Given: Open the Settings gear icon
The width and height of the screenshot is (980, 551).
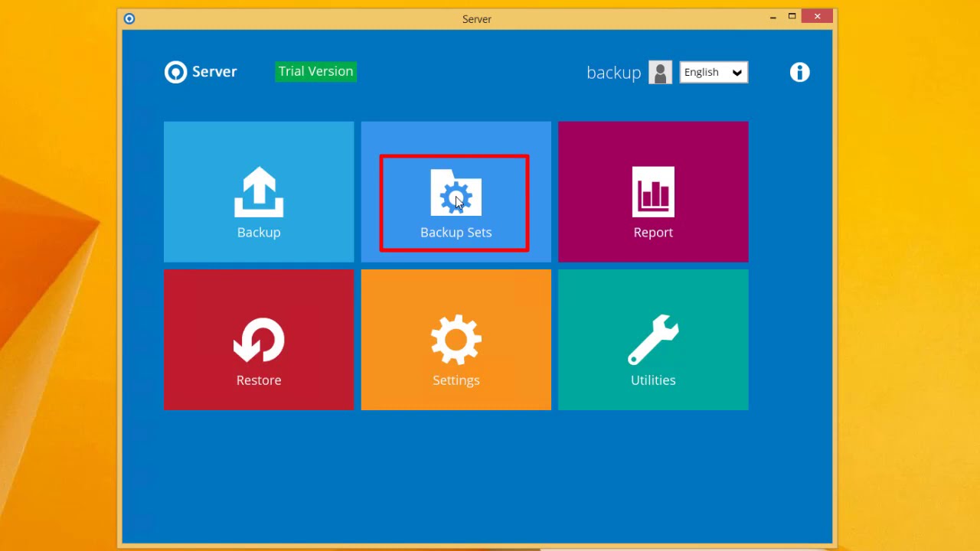Looking at the screenshot, I should click(456, 339).
